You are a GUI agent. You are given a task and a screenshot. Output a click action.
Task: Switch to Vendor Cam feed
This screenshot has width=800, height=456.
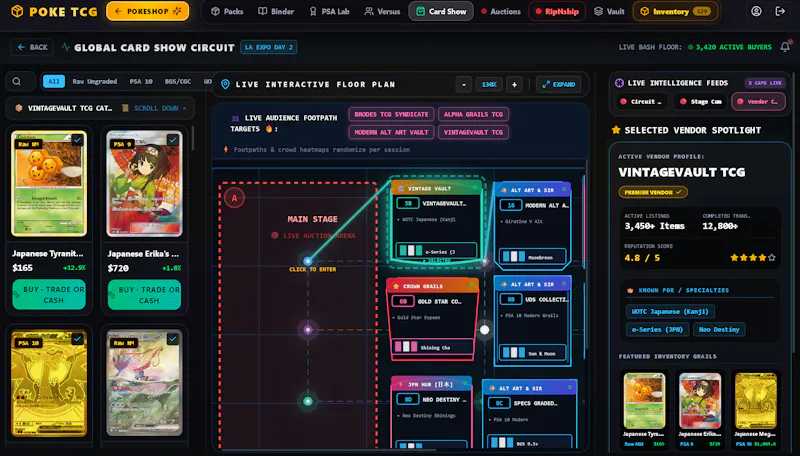click(x=758, y=102)
